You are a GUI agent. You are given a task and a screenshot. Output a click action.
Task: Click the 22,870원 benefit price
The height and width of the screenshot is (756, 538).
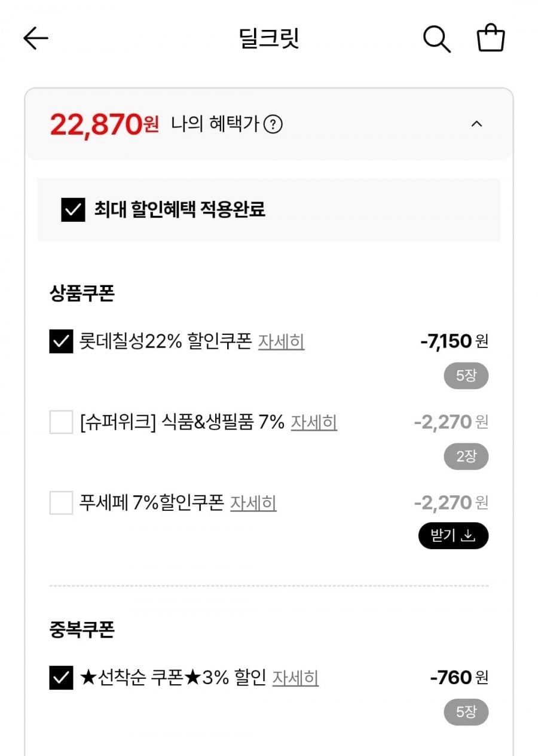[x=104, y=124]
